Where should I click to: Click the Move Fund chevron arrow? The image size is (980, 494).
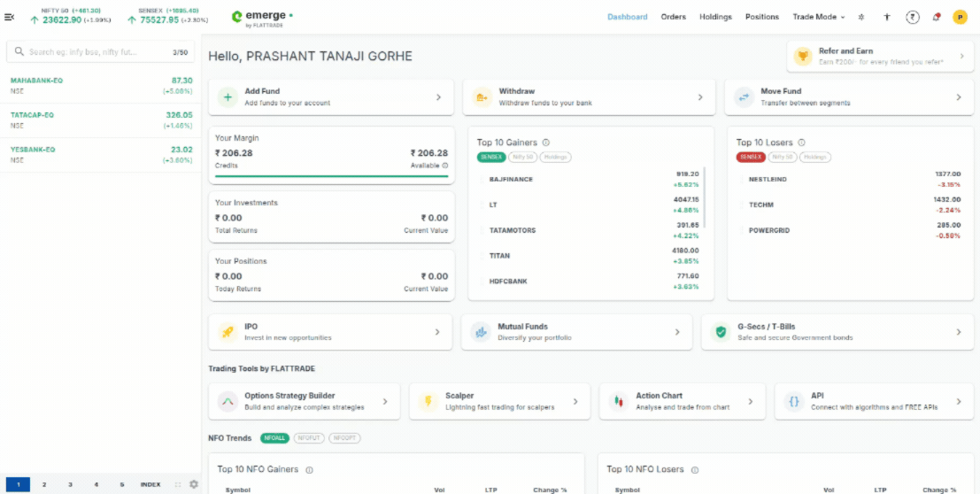click(959, 96)
